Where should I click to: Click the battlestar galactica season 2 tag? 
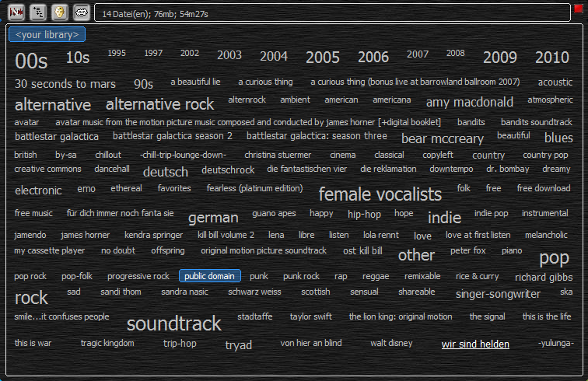click(173, 136)
